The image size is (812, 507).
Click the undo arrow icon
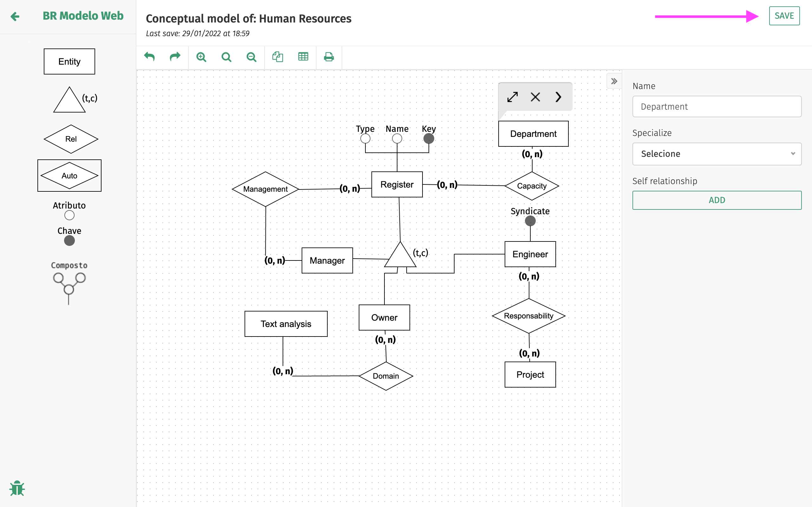tap(149, 57)
